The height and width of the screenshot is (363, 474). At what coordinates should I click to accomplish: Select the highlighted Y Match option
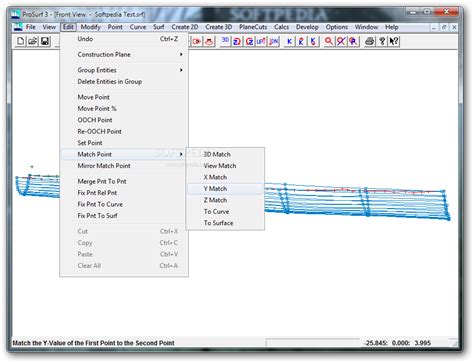point(225,189)
